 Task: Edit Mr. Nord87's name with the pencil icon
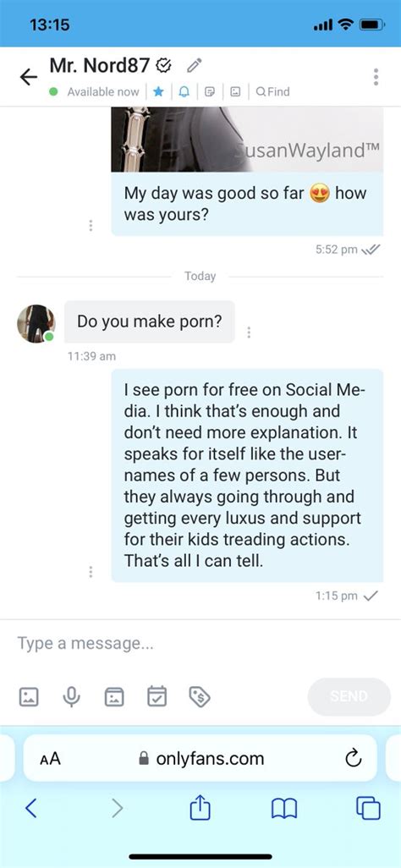pos(194,66)
